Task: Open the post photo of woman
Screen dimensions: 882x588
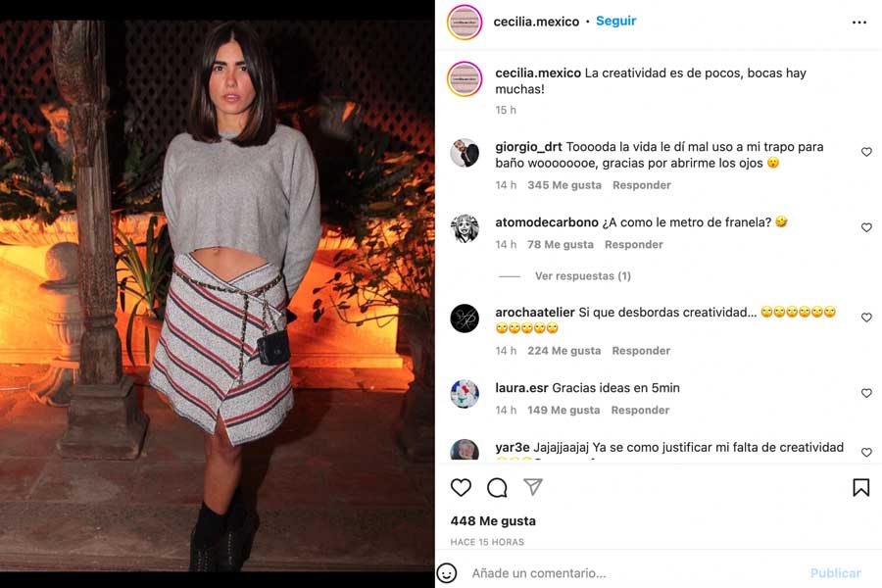Action: (218, 296)
